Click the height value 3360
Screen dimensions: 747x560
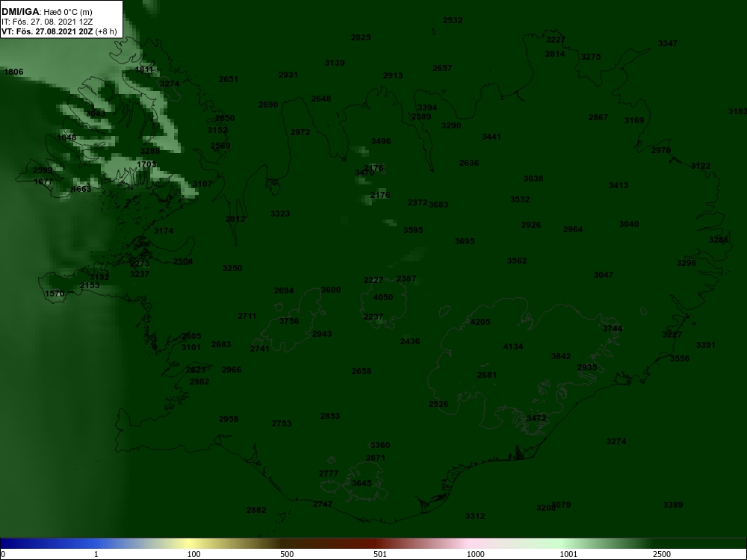tap(379, 445)
